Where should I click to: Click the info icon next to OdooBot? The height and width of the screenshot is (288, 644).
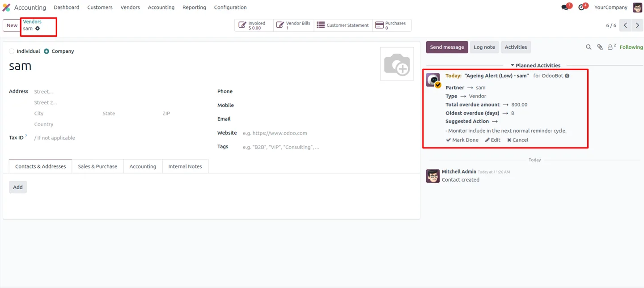567,76
